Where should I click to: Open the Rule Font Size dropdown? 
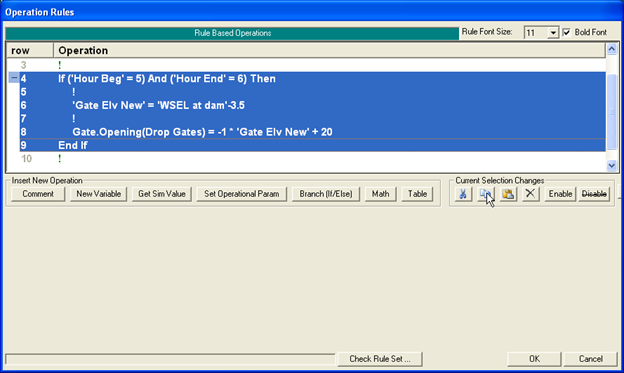click(x=553, y=33)
